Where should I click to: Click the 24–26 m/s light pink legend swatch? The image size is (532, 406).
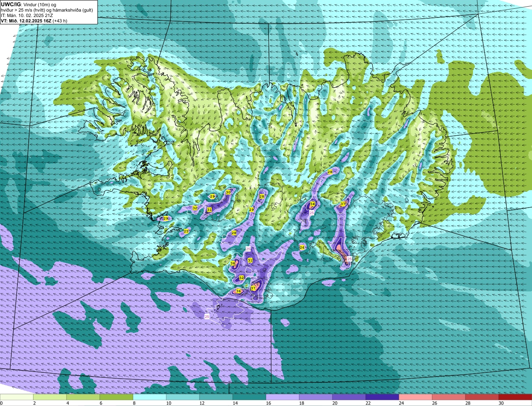coord(416,397)
